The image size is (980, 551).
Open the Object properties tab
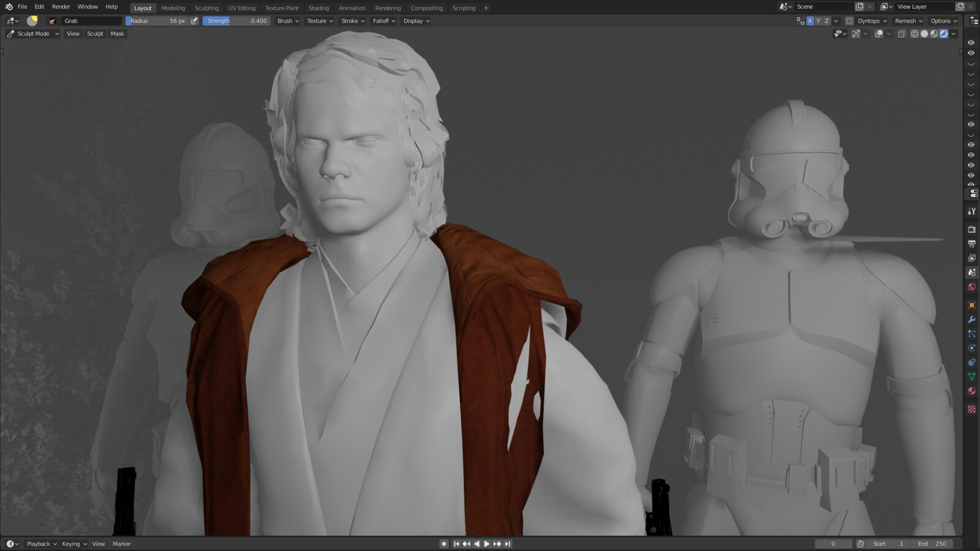pyautogui.click(x=971, y=305)
